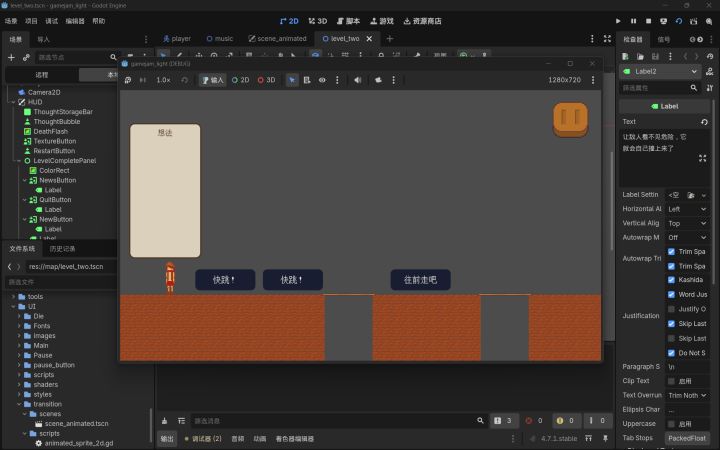
Task: Add a new scene tab
Action: 390,39
